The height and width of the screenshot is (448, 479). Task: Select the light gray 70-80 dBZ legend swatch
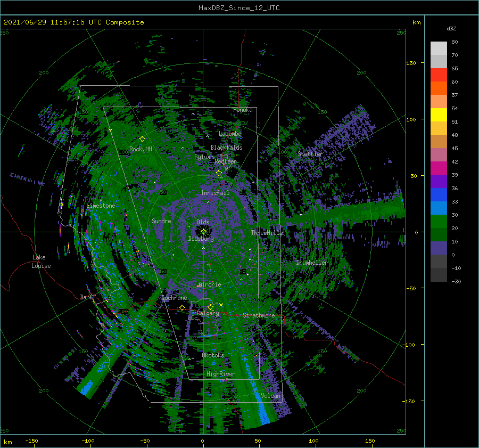439,48
